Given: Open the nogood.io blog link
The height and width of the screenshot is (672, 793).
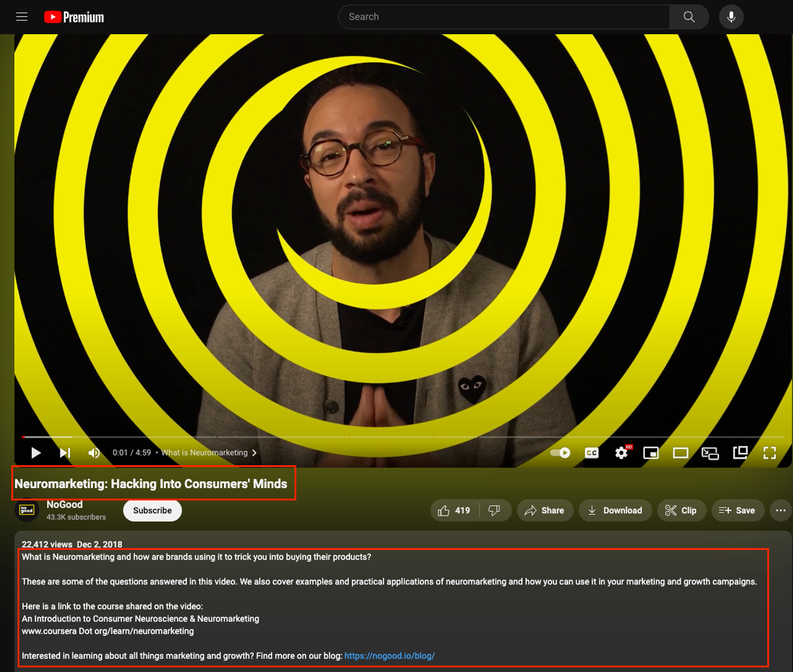Looking at the screenshot, I should [389, 656].
